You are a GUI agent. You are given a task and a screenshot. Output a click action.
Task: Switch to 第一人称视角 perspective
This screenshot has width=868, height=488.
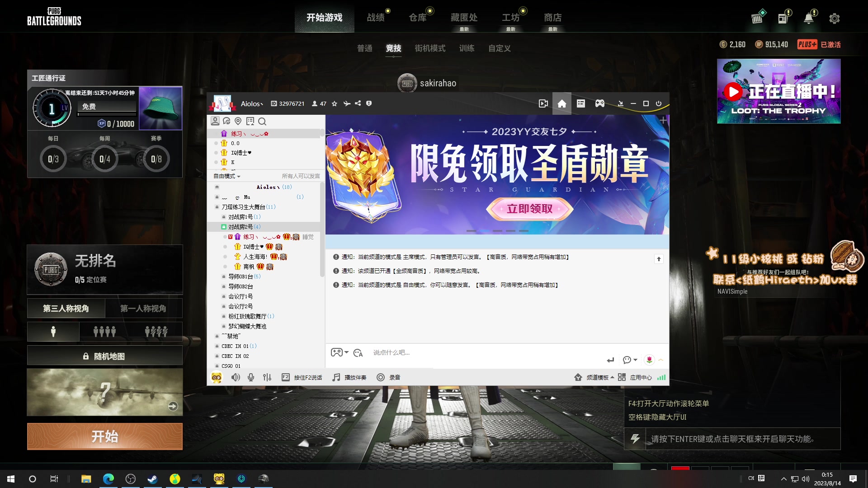click(x=144, y=308)
